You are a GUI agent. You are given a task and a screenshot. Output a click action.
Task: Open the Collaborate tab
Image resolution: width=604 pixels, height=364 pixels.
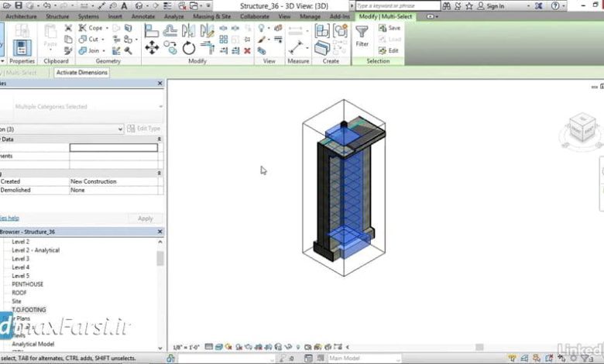(x=255, y=16)
